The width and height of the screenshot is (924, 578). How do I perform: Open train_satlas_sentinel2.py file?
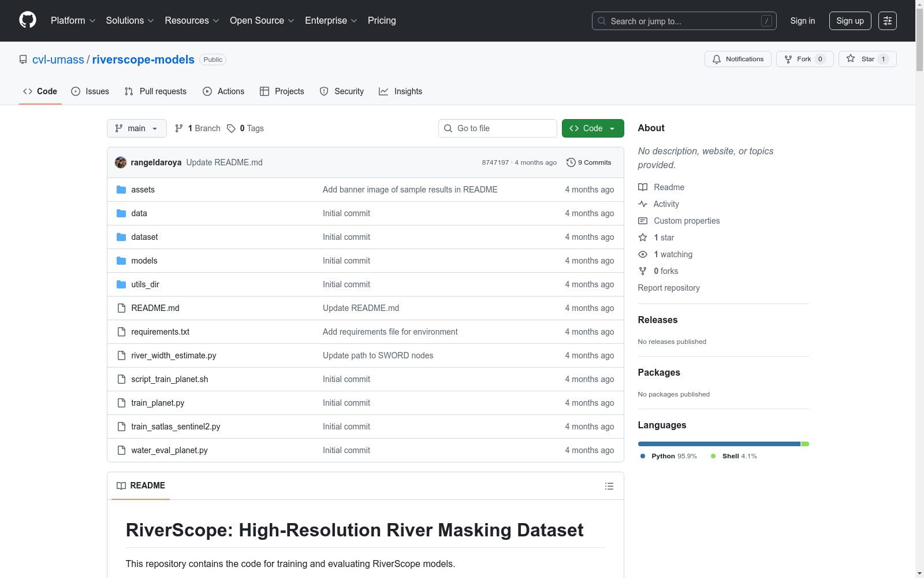[176, 427]
